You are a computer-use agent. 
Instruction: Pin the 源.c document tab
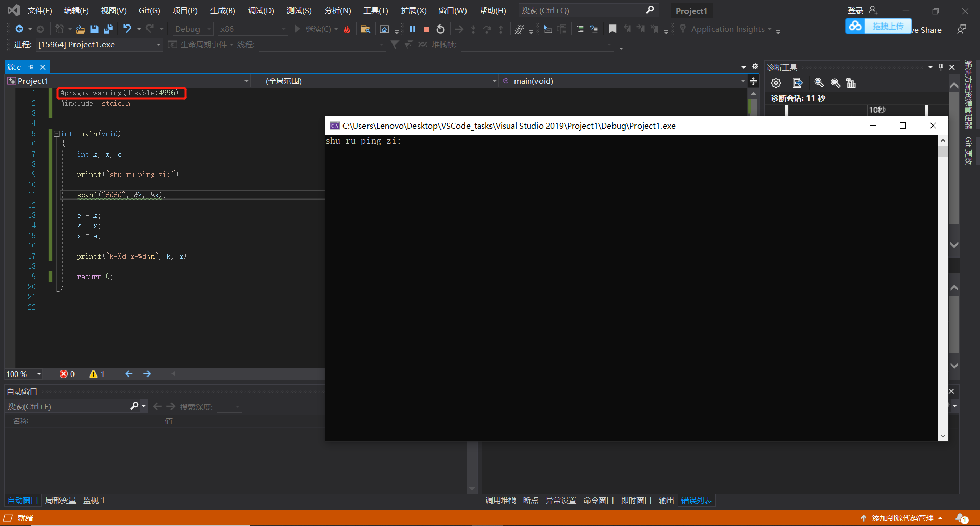[x=31, y=67]
